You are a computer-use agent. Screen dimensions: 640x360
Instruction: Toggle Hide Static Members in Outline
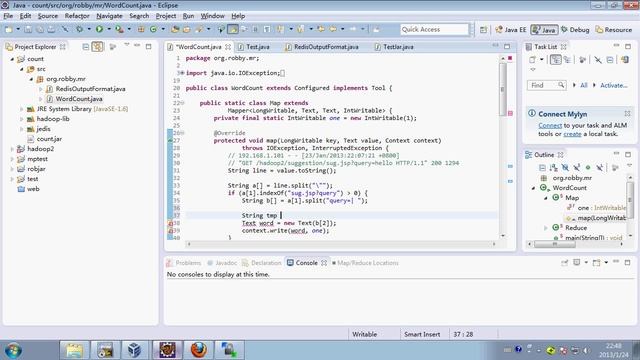click(576, 167)
